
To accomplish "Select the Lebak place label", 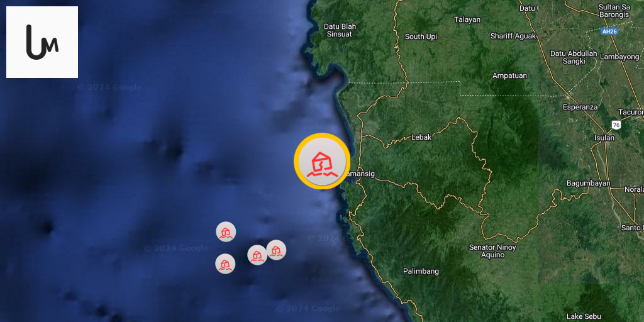I will click(421, 137).
